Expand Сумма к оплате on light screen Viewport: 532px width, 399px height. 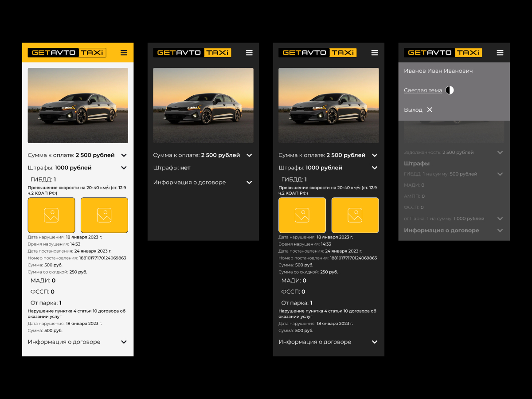(x=124, y=155)
